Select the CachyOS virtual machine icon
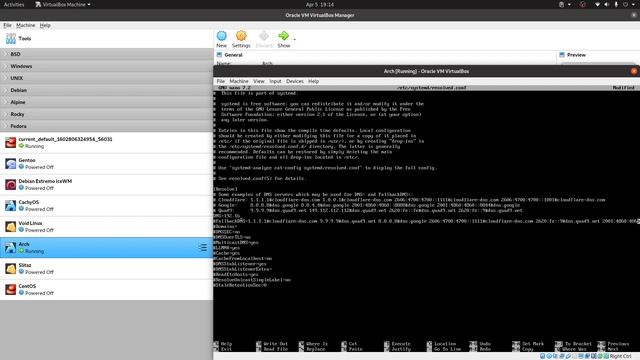This screenshot has height=360, width=640. tap(11, 205)
